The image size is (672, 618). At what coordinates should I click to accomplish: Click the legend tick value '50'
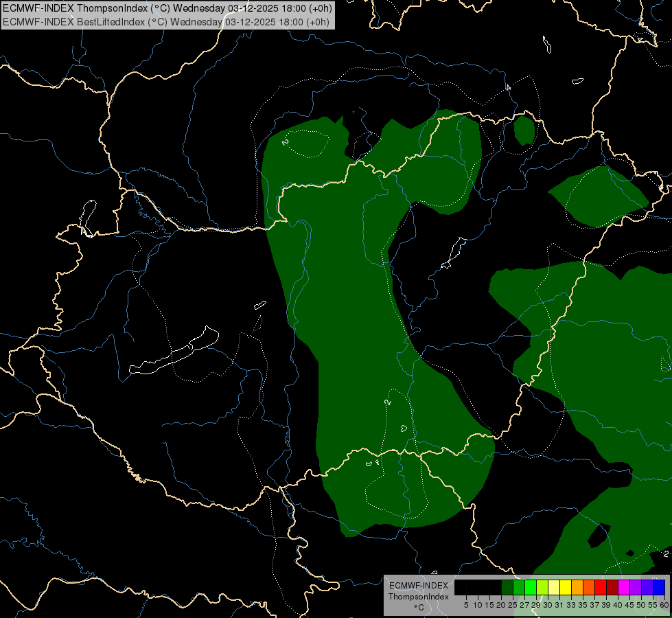(x=640, y=605)
